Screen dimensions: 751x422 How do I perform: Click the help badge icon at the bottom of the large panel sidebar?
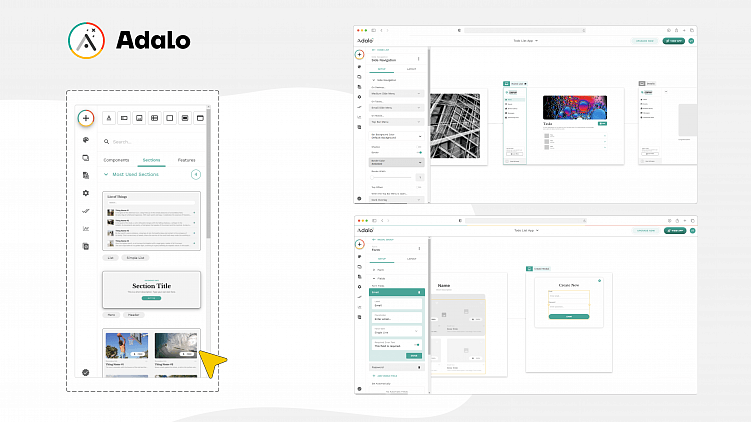[86, 372]
